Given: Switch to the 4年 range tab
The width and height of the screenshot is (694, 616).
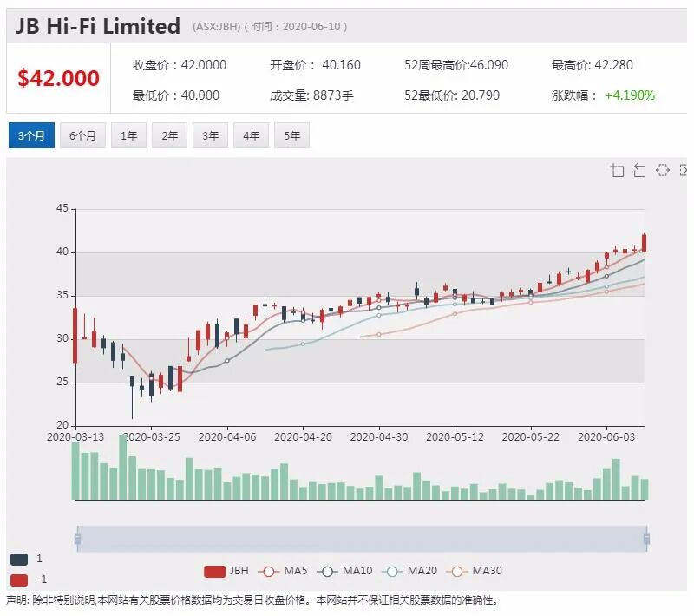Looking at the screenshot, I should tap(251, 135).
